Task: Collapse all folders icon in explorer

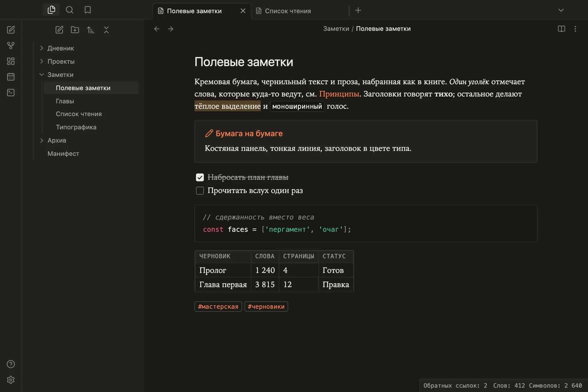Action: click(x=106, y=30)
